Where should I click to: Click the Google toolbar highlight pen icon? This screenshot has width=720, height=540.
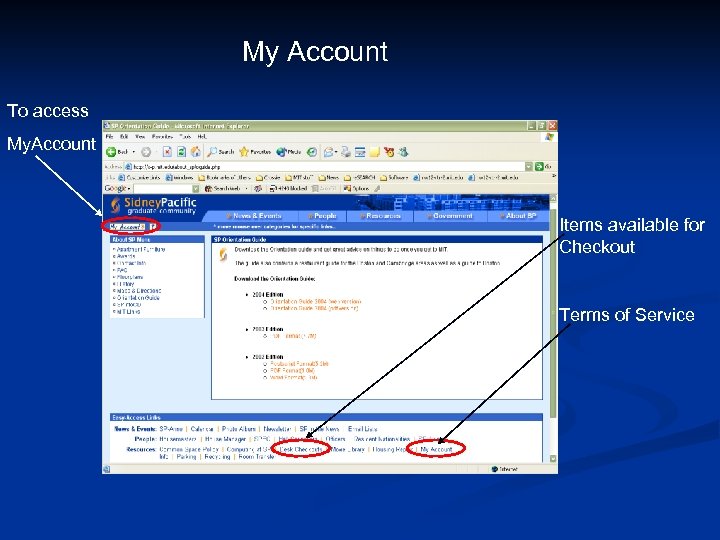[377, 188]
